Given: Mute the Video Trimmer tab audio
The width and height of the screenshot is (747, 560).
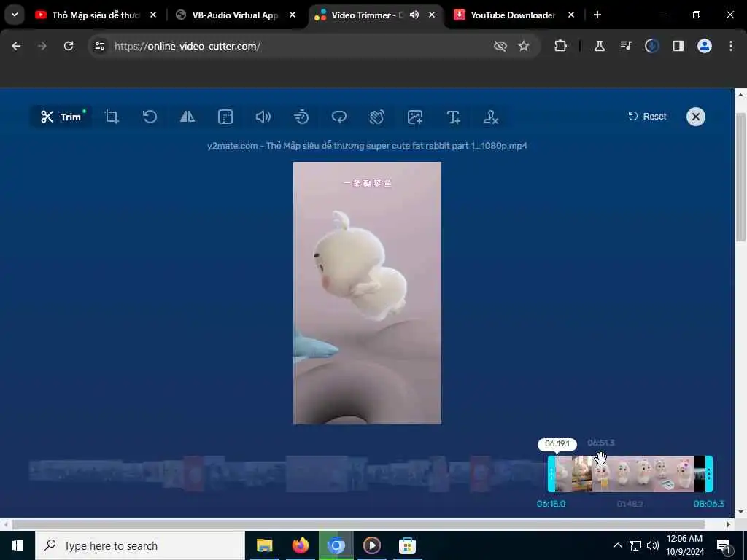Looking at the screenshot, I should pyautogui.click(x=414, y=15).
